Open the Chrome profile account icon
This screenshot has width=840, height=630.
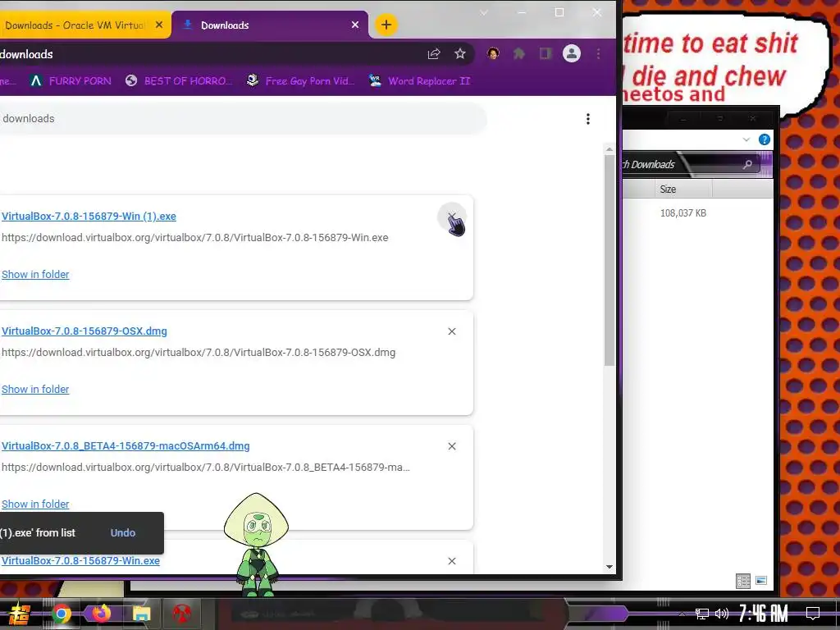tap(572, 53)
